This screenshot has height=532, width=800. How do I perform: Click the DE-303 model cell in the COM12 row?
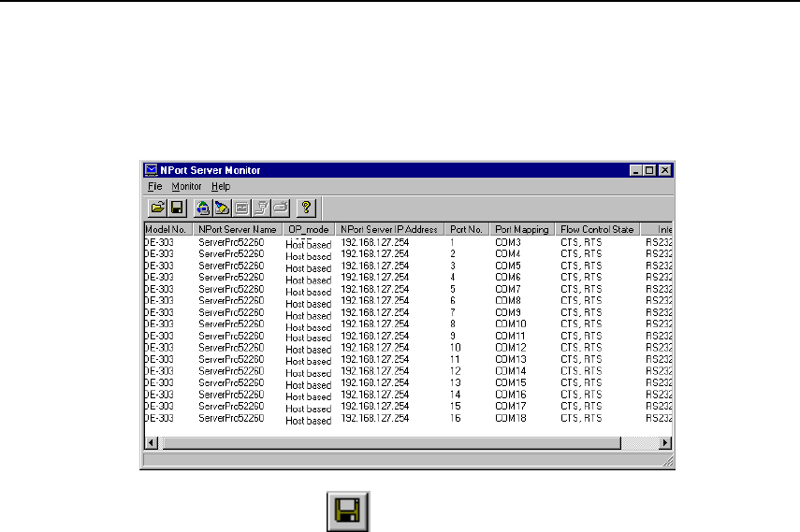coord(159,348)
